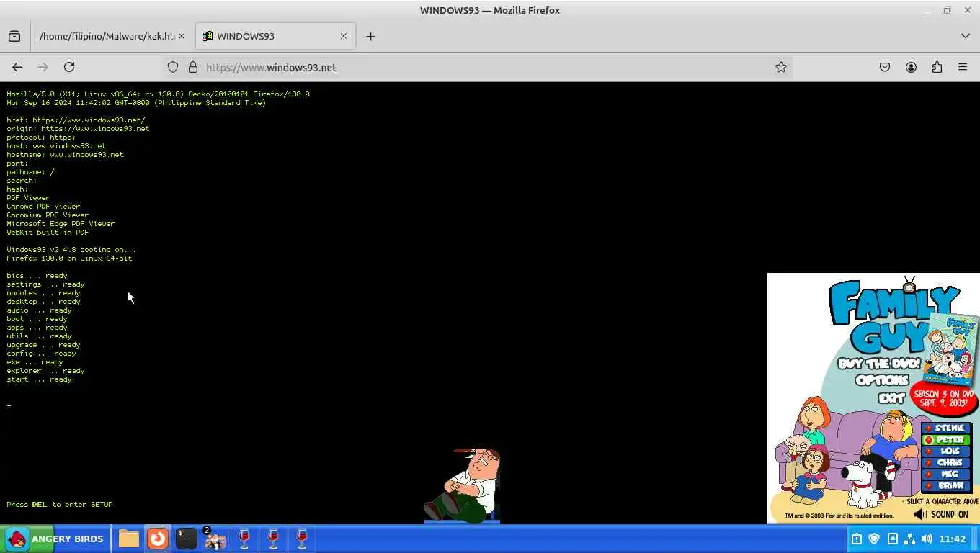Save page to Pocket

click(x=885, y=67)
